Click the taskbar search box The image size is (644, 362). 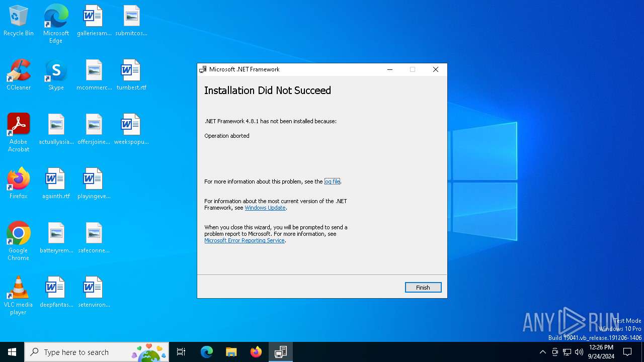(97, 352)
